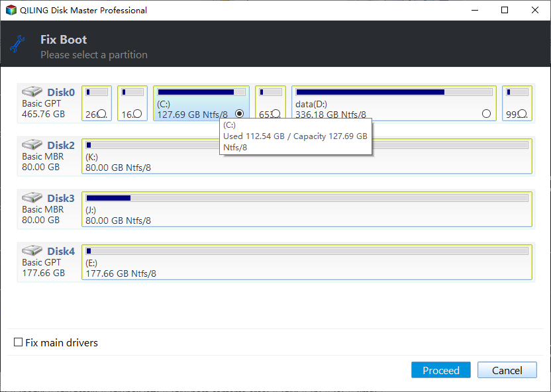Click the Disk0 drive icon

[32, 91]
